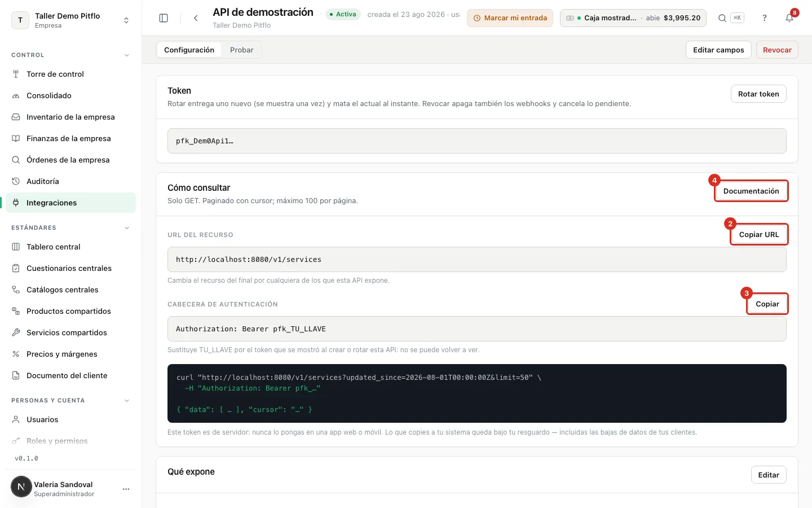Click the ⌘K shortcut badge
This screenshot has width=812, height=508.
[737, 18]
